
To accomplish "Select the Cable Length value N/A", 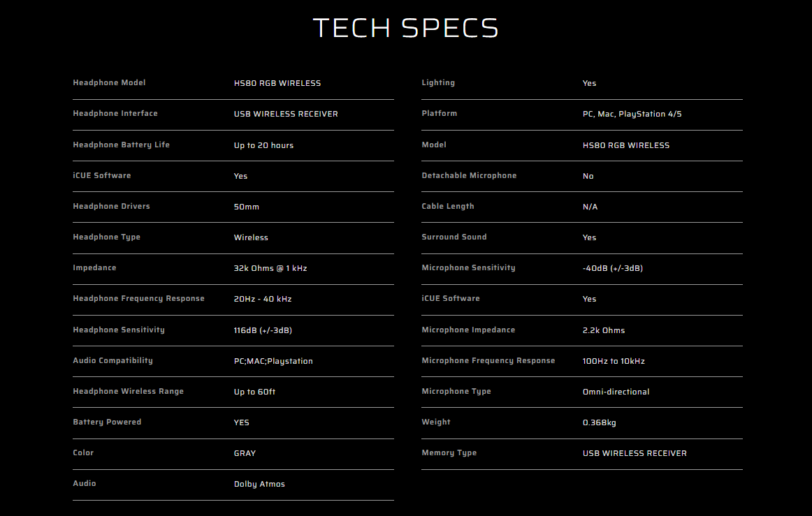I will [590, 207].
